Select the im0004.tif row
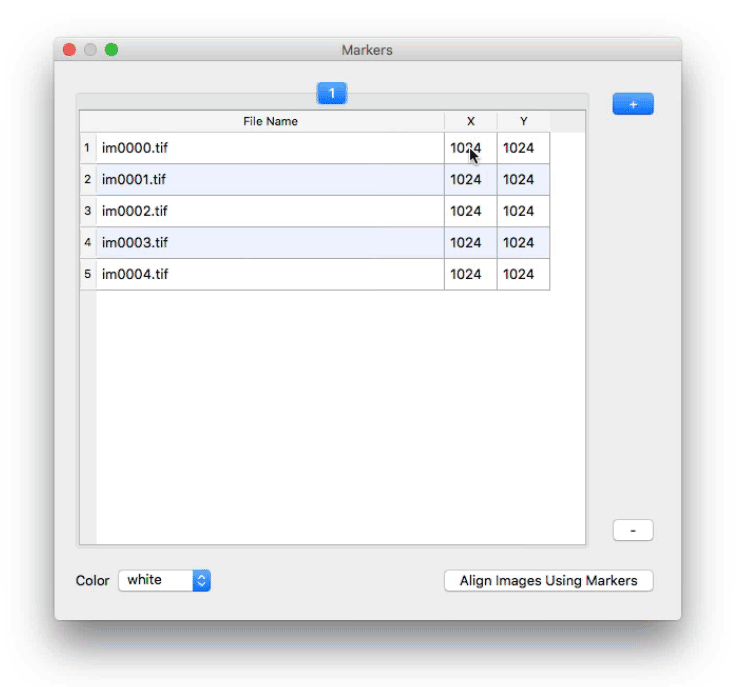755x687 pixels. pyautogui.click(x=270, y=274)
